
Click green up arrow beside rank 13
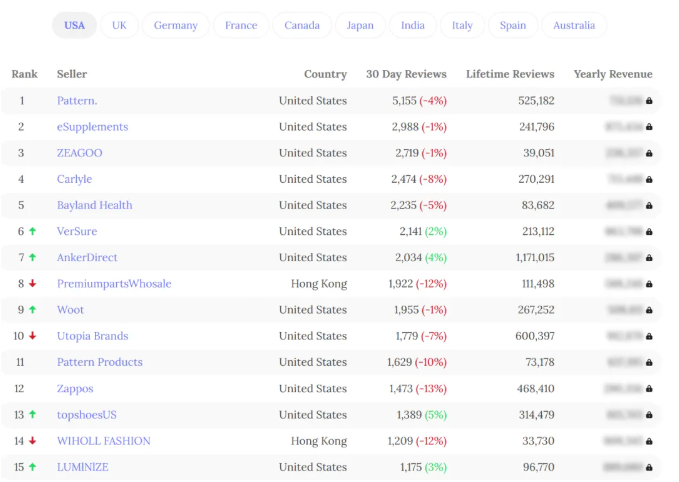(x=32, y=414)
